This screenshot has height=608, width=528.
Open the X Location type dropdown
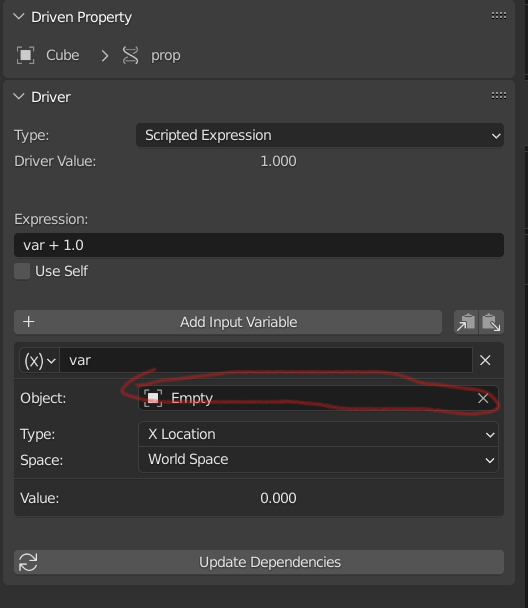pyautogui.click(x=318, y=434)
